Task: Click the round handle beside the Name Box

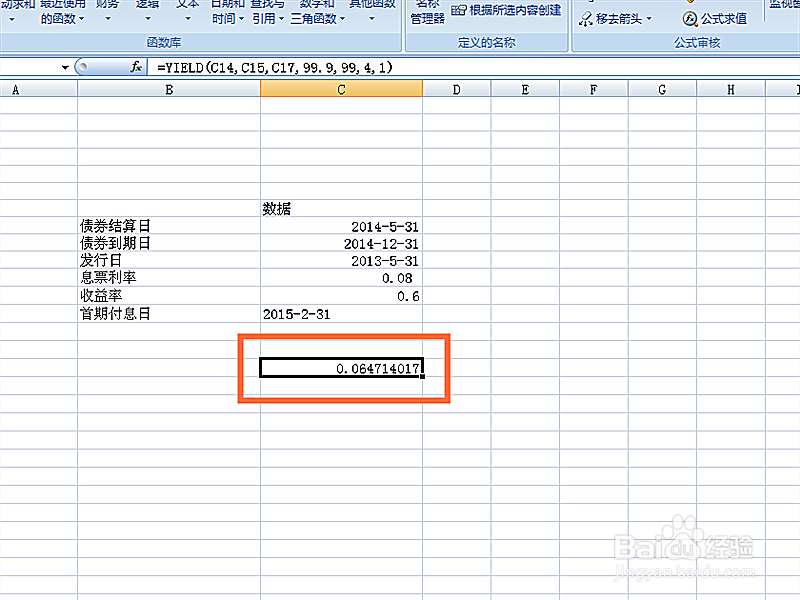Action: pos(83,67)
